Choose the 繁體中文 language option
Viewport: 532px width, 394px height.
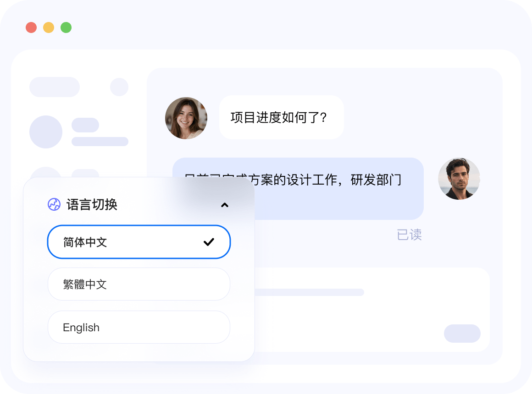pos(139,284)
